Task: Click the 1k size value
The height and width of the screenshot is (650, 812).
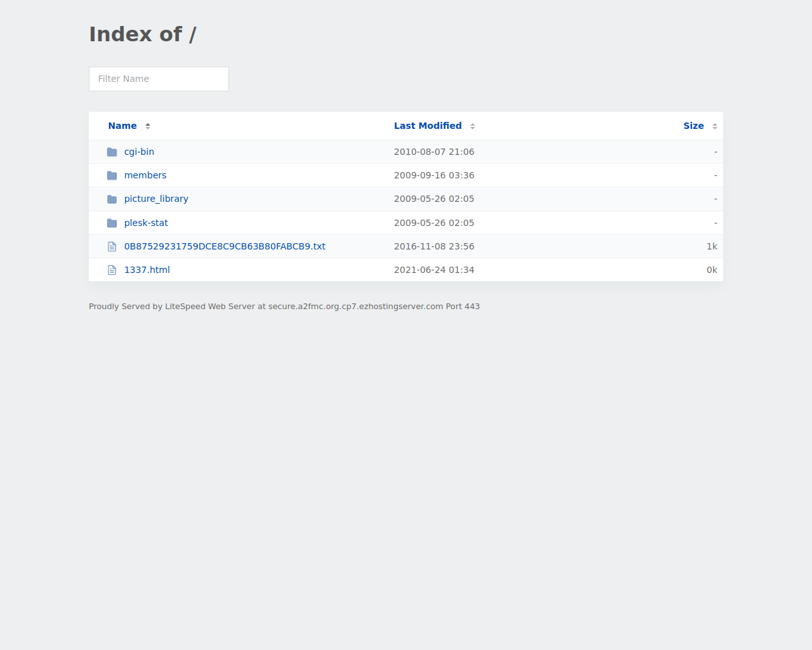Action: point(712,246)
